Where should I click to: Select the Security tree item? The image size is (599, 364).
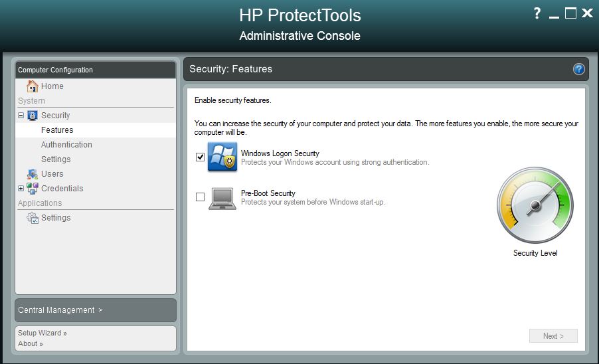55,116
